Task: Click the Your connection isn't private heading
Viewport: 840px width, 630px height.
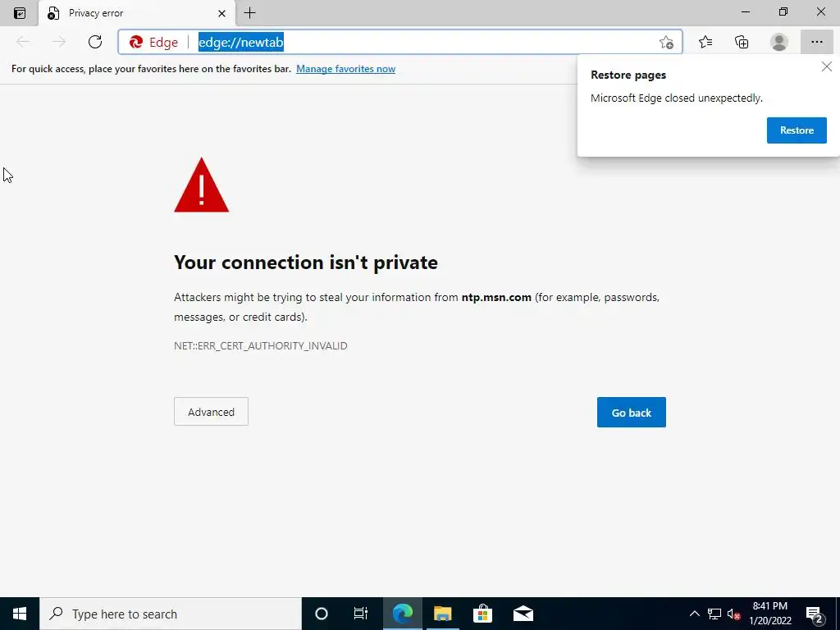Action: (306, 262)
